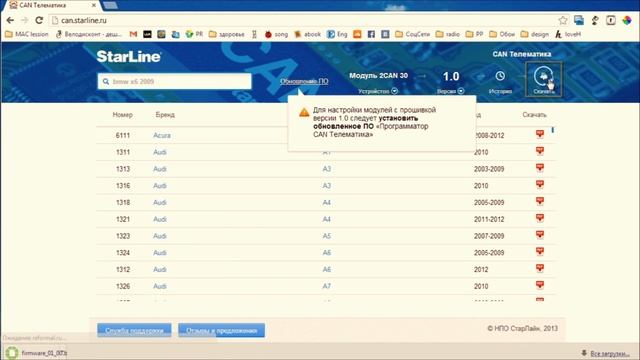Click the Acura brand link

tap(162, 136)
